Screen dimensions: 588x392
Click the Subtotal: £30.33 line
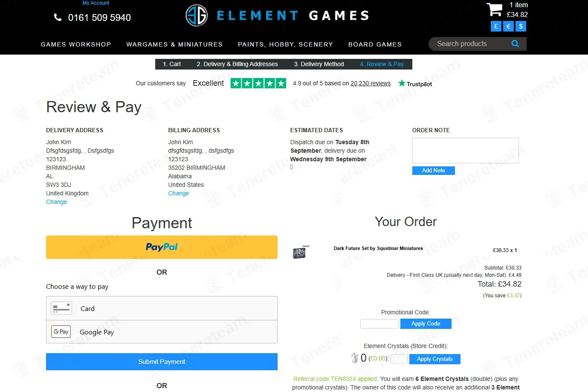[x=503, y=268]
